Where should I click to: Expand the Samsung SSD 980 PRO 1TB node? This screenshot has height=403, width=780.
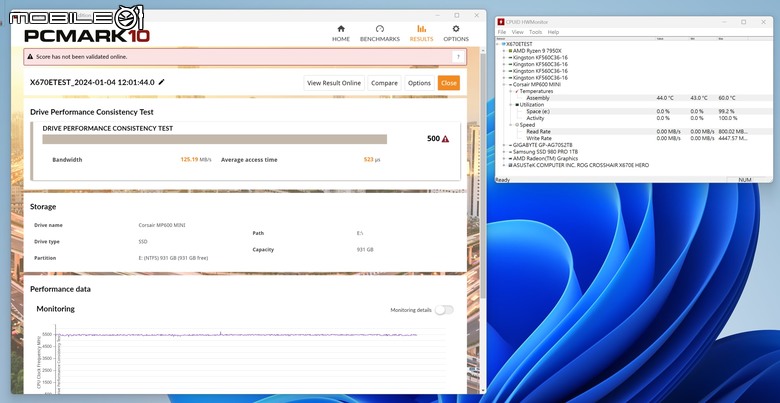pos(504,152)
